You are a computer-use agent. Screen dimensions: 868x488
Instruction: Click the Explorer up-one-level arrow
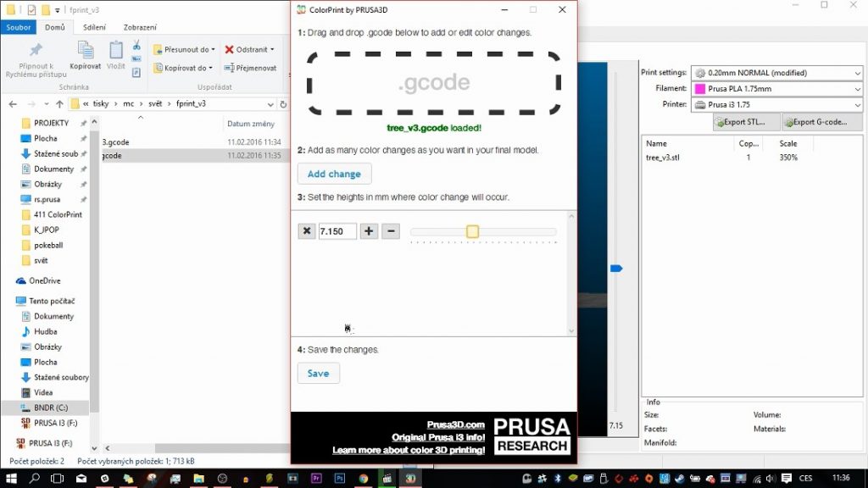point(59,104)
